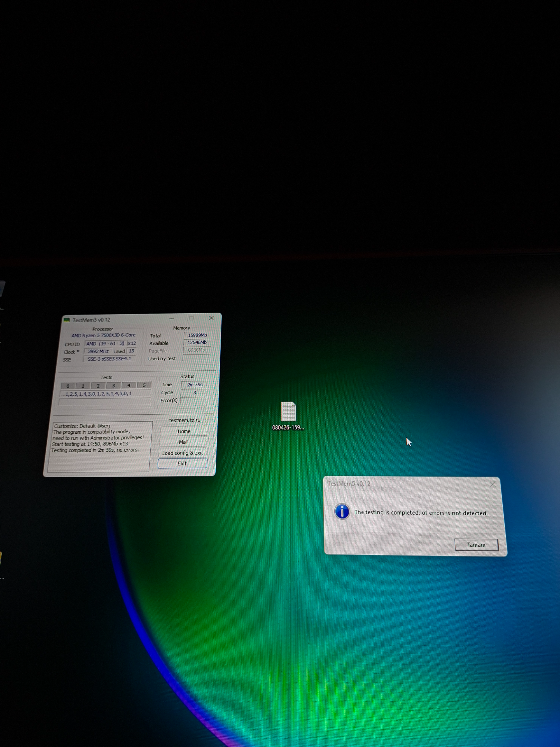This screenshot has height=747, width=560.
Task: Click the Cycle field showing 3
Action: [195, 393]
